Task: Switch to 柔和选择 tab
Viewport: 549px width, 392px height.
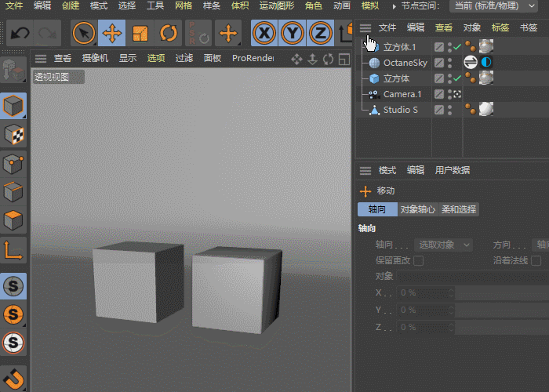Action: (x=459, y=209)
